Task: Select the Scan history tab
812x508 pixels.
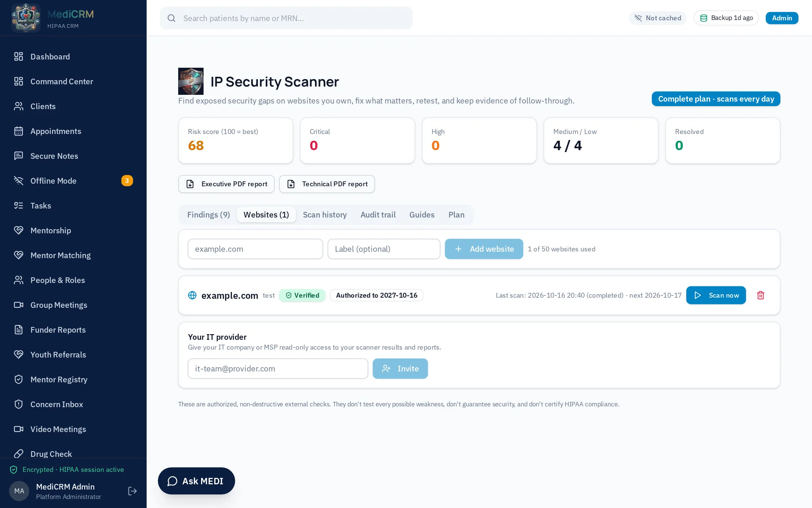Action: coord(325,215)
